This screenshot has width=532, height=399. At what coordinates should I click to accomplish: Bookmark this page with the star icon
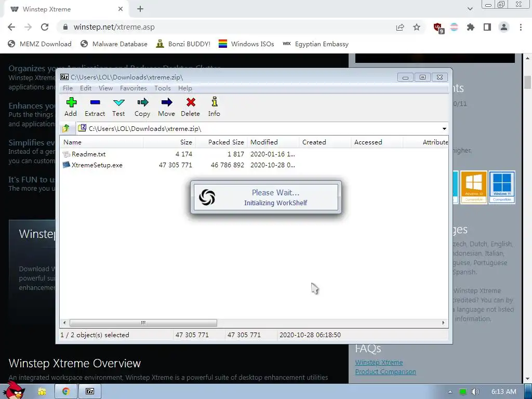[417, 27]
